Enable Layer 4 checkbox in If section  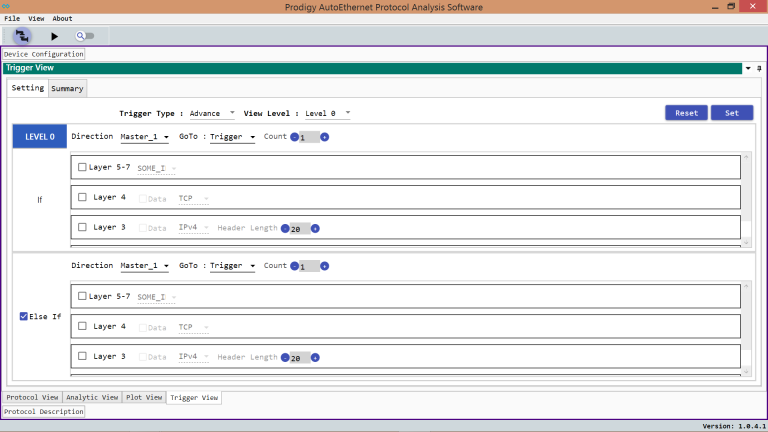[82, 197]
